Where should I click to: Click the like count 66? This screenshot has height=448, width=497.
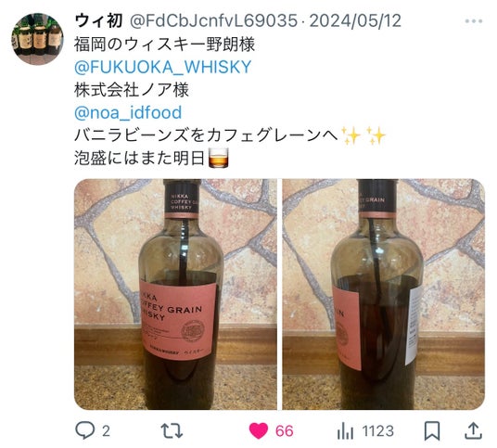click(284, 431)
